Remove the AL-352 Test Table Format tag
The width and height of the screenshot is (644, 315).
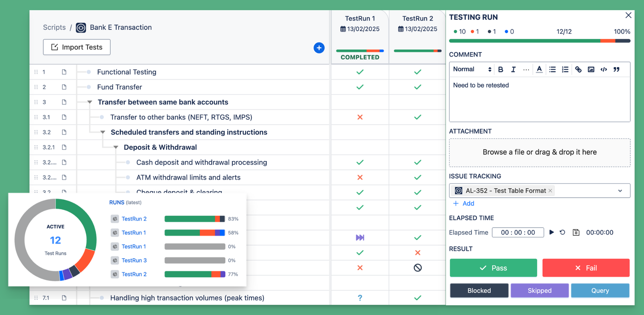(551, 190)
